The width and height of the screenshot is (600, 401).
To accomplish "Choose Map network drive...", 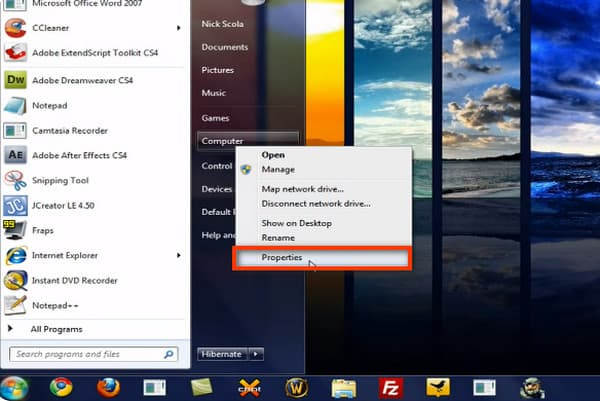I will (x=323, y=189).
